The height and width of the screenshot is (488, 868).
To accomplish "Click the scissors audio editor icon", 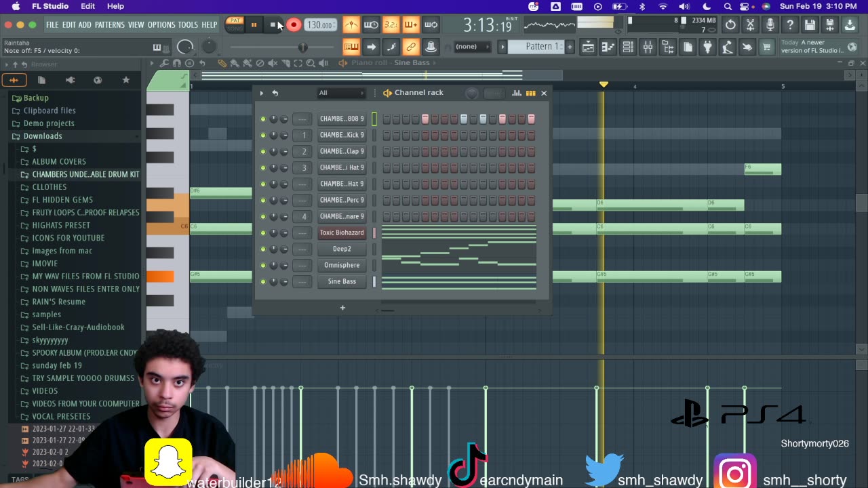I will pos(750,25).
